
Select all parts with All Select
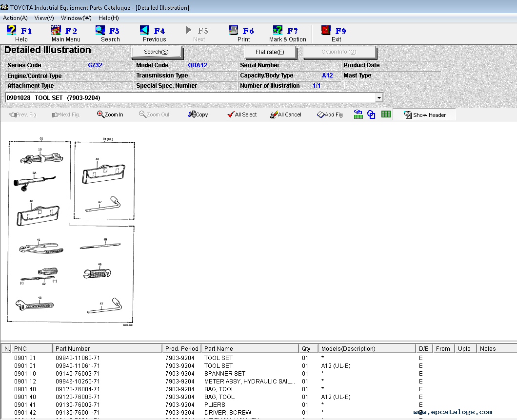[242, 115]
